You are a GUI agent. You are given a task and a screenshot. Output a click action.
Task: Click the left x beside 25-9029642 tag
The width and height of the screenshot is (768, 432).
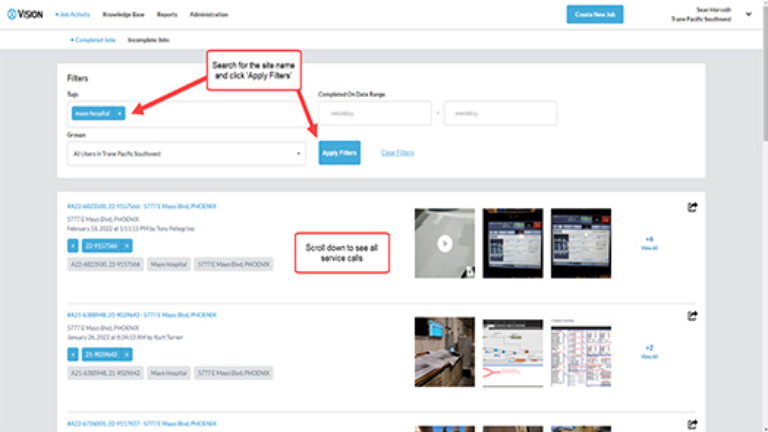[x=72, y=354]
